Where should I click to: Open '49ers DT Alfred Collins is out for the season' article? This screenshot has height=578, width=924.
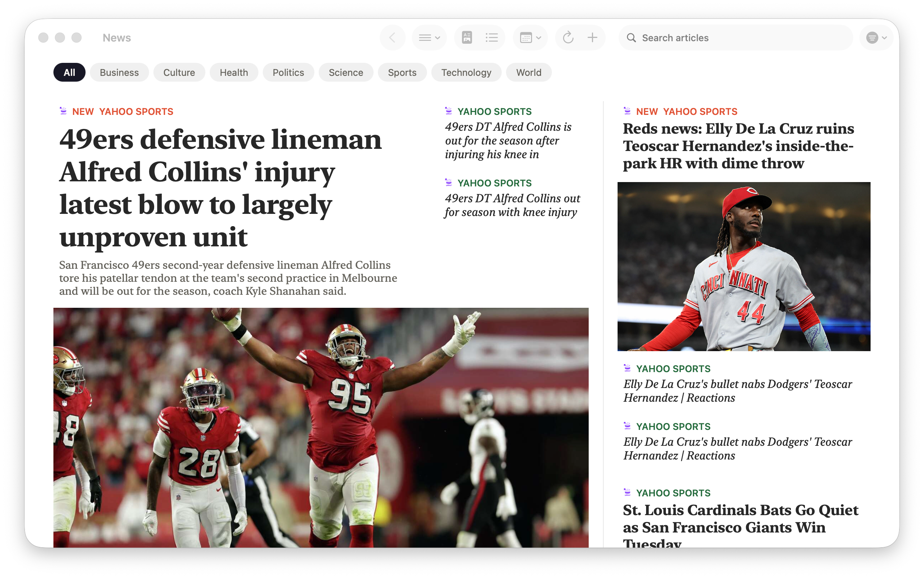coord(508,140)
